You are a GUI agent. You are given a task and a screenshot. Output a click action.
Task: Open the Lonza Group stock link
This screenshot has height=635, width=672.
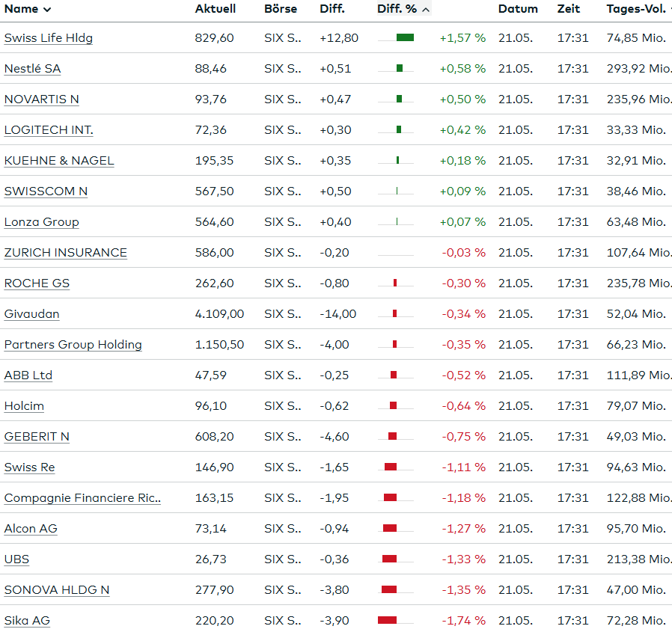coord(42,222)
